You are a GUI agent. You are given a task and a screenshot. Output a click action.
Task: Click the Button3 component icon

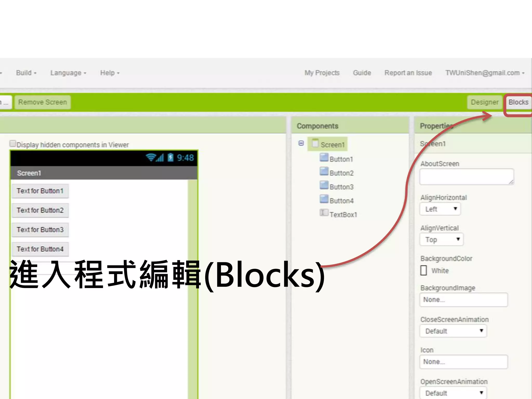pos(324,185)
